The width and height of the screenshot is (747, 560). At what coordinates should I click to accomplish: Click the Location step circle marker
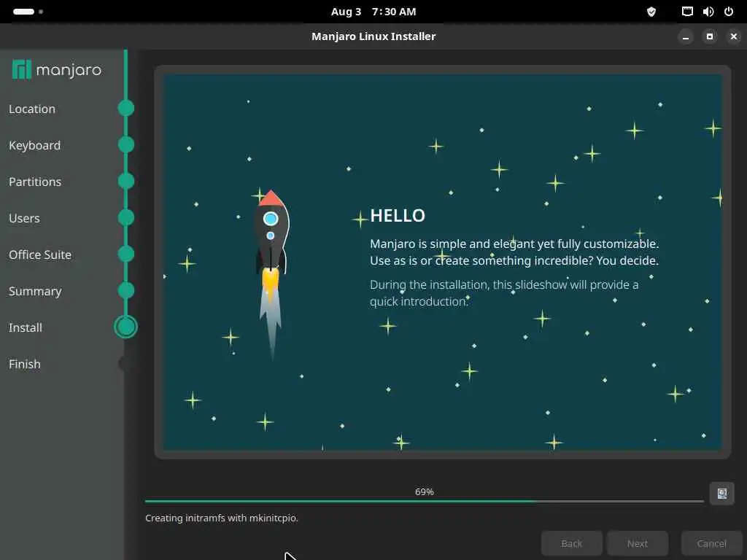pos(126,108)
